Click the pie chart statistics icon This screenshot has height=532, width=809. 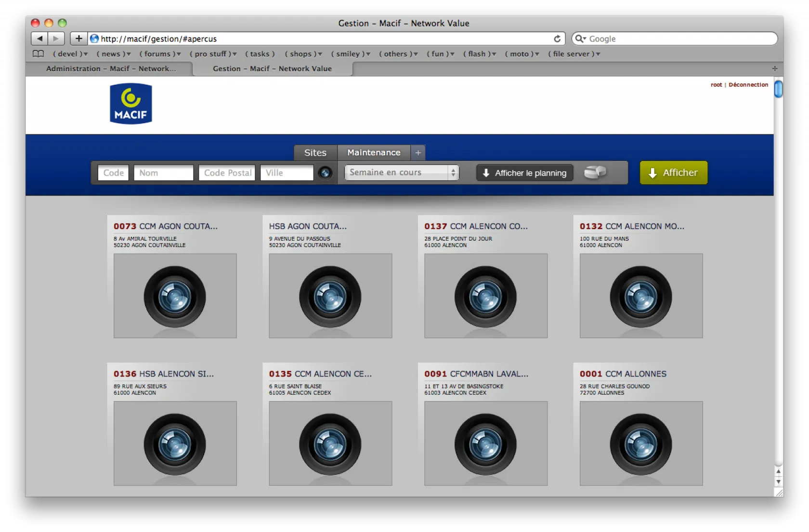[595, 172]
